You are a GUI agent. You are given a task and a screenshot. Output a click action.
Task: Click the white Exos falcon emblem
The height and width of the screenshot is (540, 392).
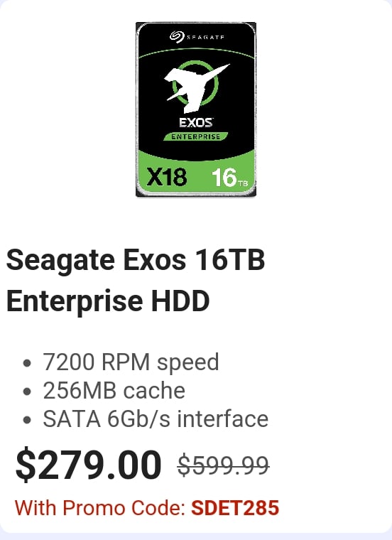tap(196, 87)
